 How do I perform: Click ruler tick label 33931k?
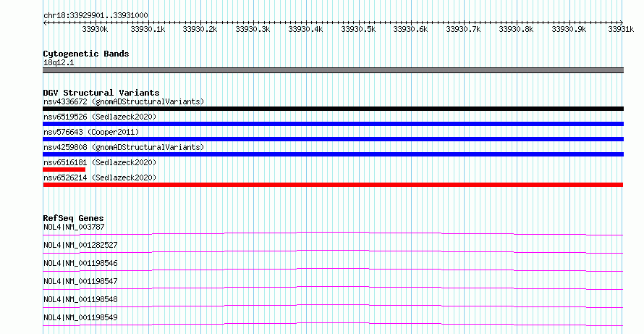pos(621,29)
